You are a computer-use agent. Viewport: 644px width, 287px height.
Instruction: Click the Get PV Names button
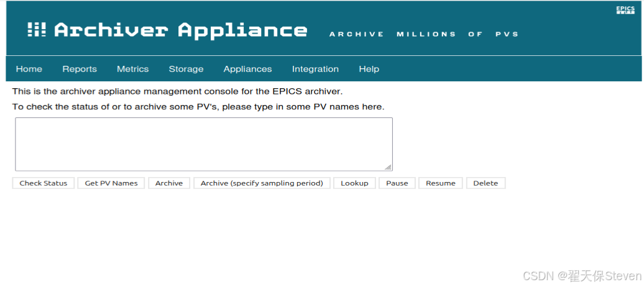(111, 183)
